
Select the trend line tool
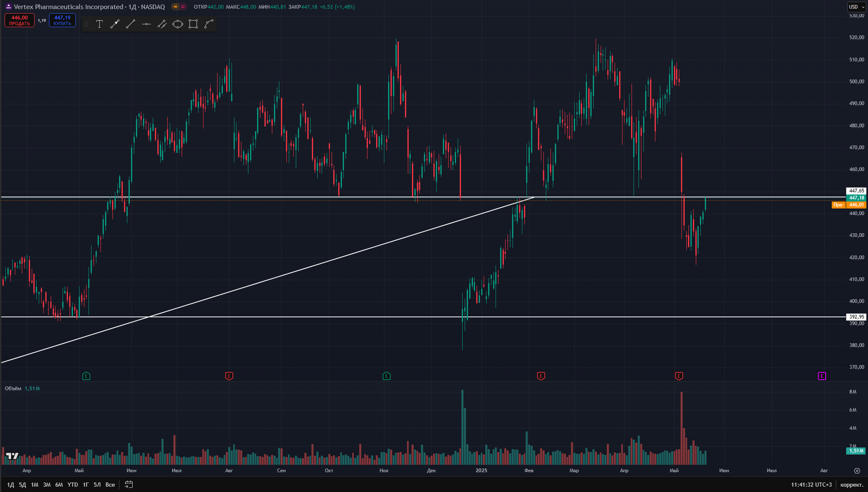[x=131, y=24]
